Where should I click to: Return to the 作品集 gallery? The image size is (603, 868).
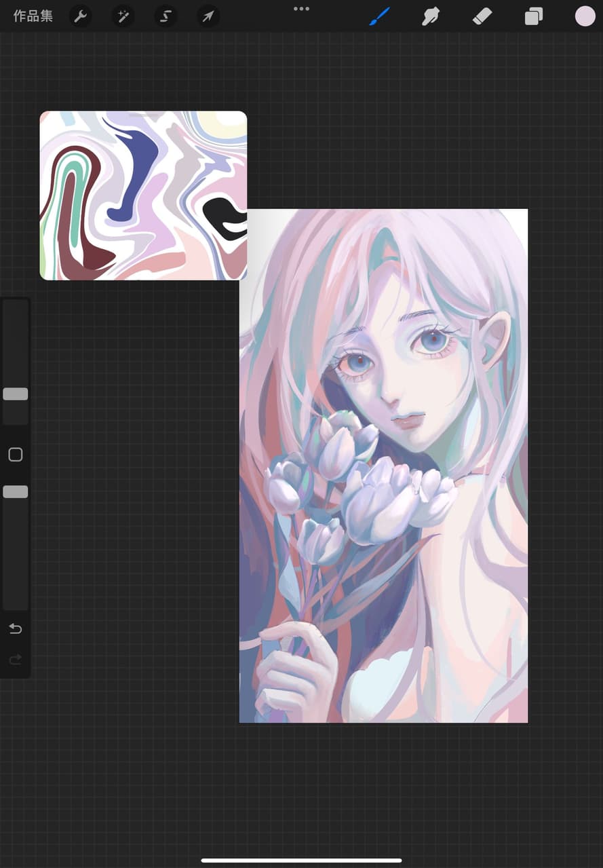coord(33,16)
